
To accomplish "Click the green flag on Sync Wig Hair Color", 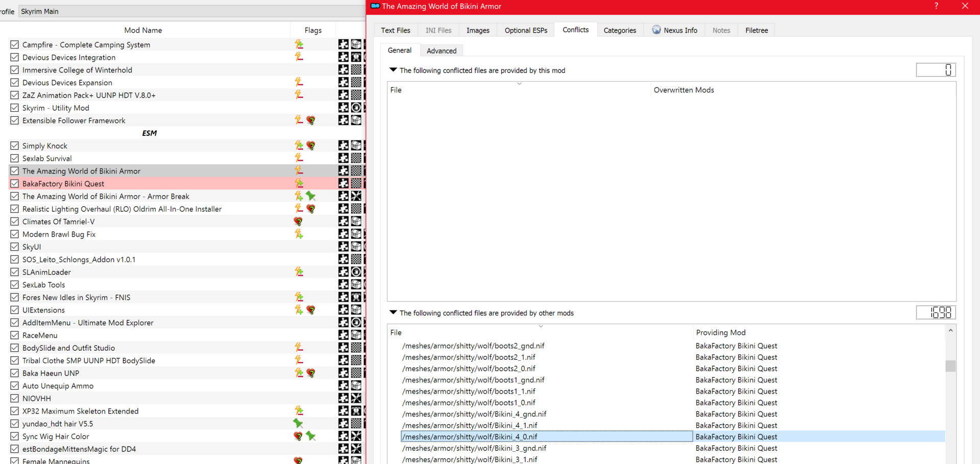I will point(311,436).
